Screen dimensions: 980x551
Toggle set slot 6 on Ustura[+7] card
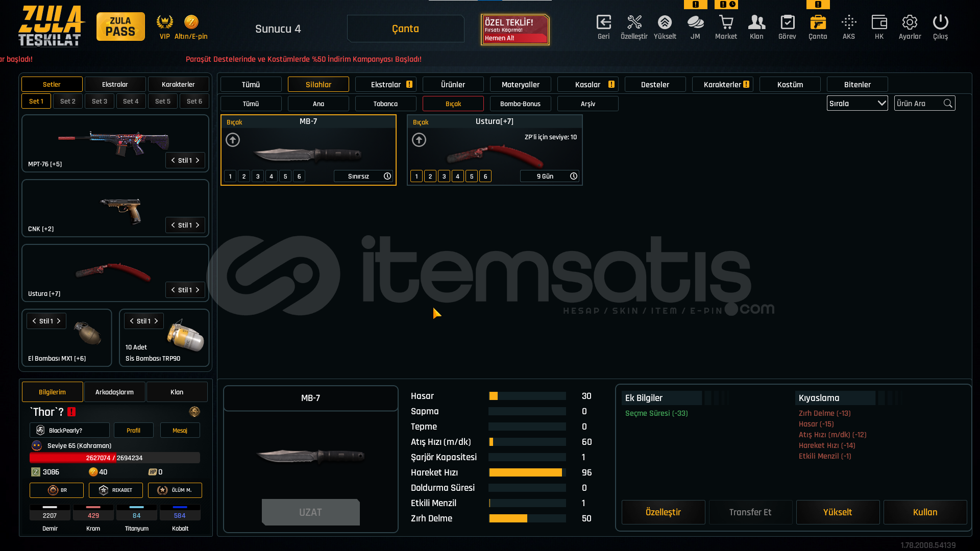[485, 177]
